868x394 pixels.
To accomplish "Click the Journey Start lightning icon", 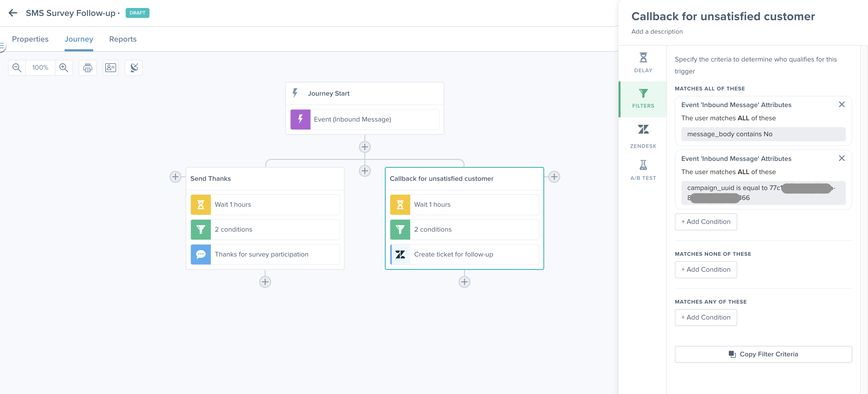I will 295,93.
